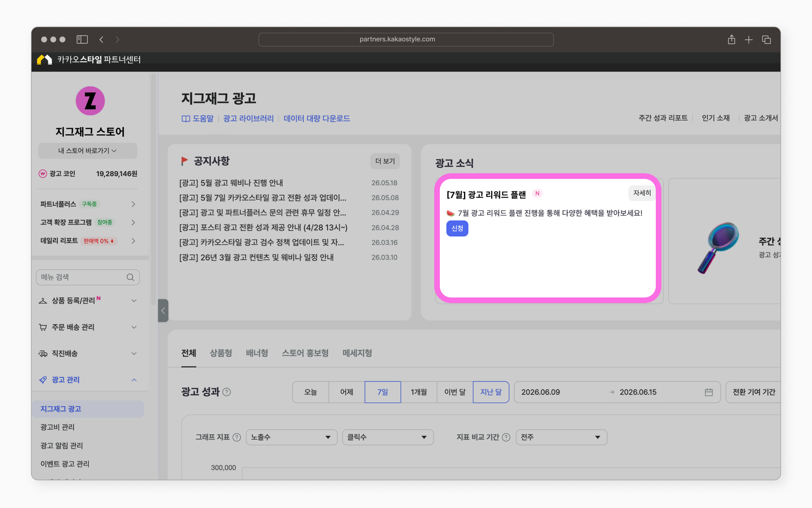Open the 파트너플러스 row arrow

[x=133, y=204]
